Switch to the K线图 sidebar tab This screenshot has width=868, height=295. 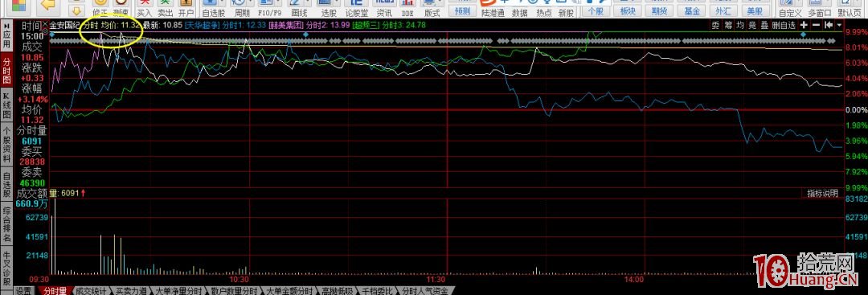6,106
